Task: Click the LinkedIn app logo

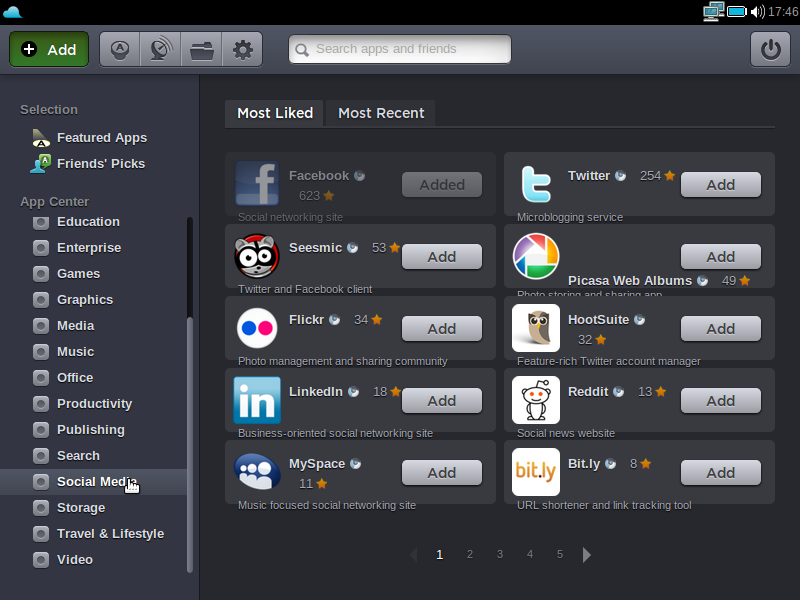Action: click(x=257, y=400)
